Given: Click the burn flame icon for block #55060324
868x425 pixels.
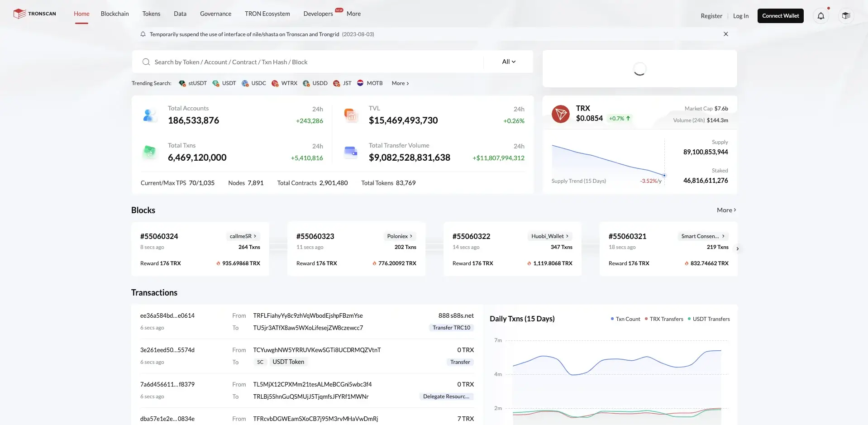Looking at the screenshot, I should [218, 263].
